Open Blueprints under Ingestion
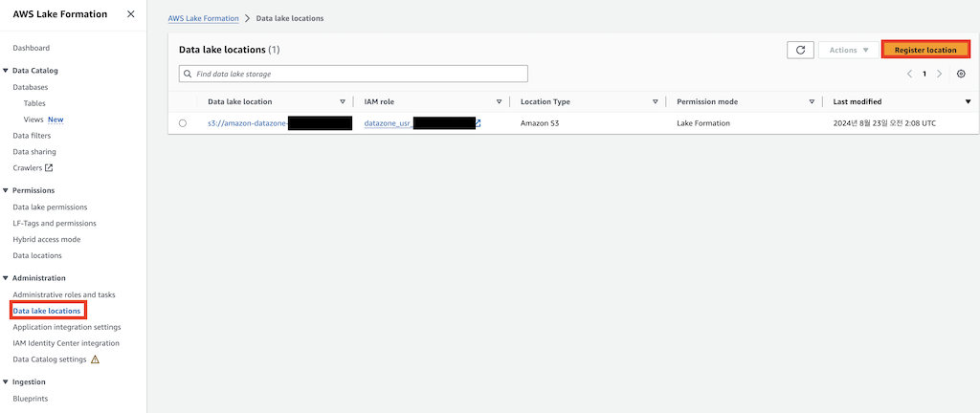 pos(30,399)
